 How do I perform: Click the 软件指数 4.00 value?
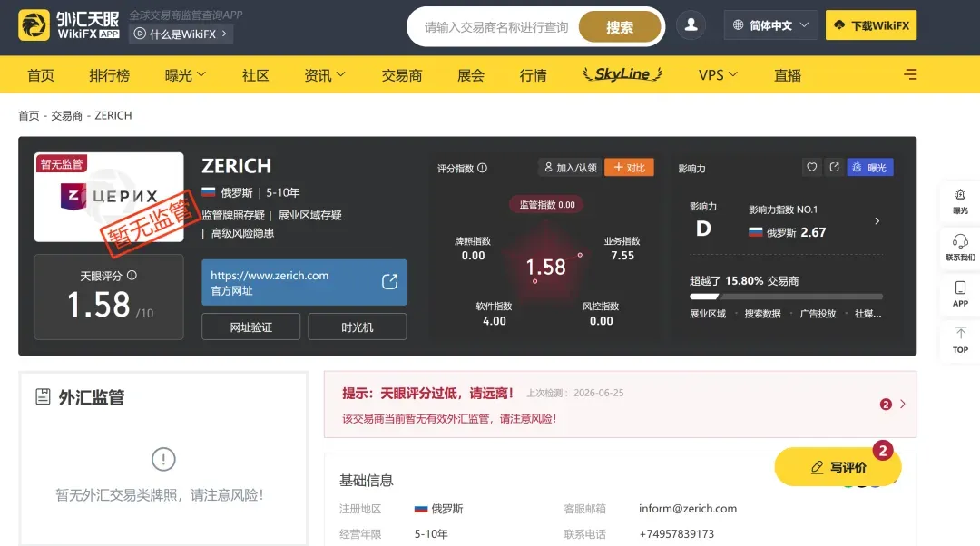(494, 321)
